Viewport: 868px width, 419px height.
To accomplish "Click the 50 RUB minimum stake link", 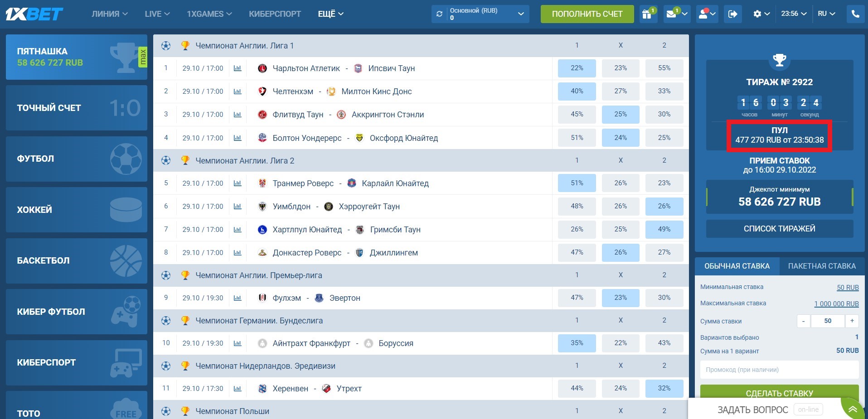I will (x=848, y=288).
